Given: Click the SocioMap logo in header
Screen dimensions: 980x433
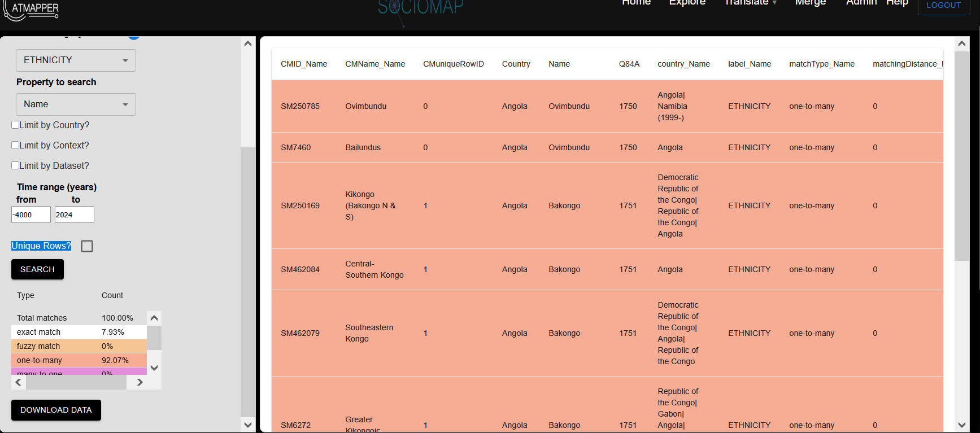Looking at the screenshot, I should pyautogui.click(x=420, y=8).
